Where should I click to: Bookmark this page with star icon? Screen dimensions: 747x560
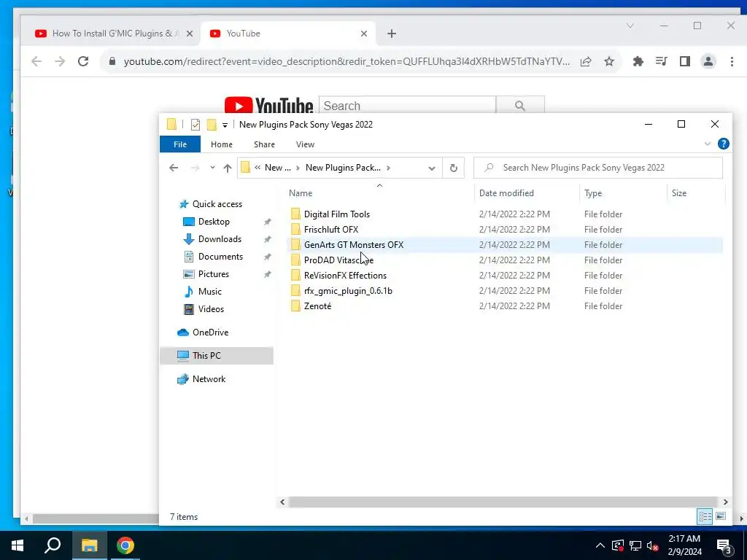[609, 61]
